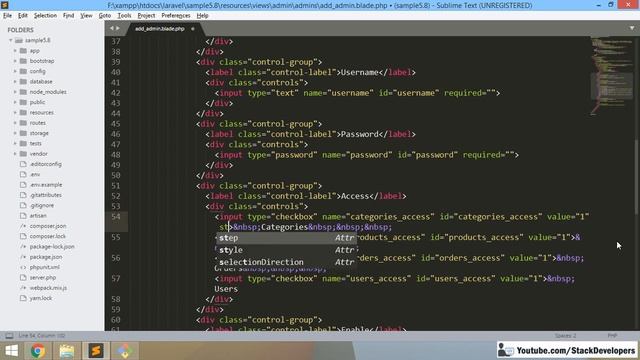
Task: Expand the tests folder
Action: click(x=15, y=143)
